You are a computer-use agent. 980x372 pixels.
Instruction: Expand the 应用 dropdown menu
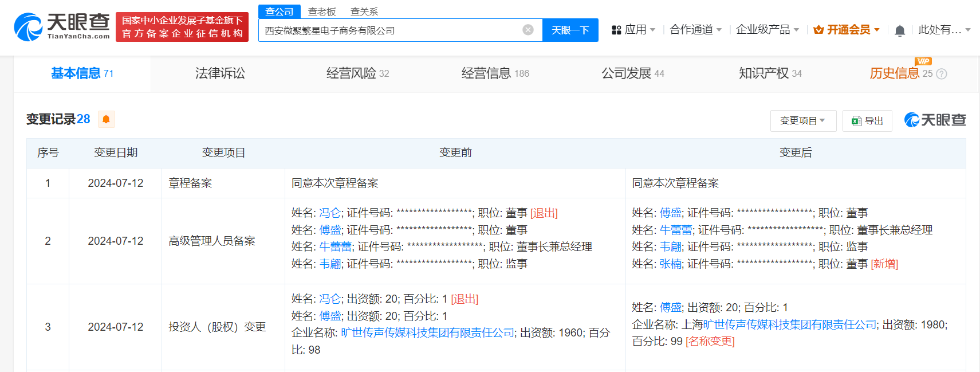point(633,30)
